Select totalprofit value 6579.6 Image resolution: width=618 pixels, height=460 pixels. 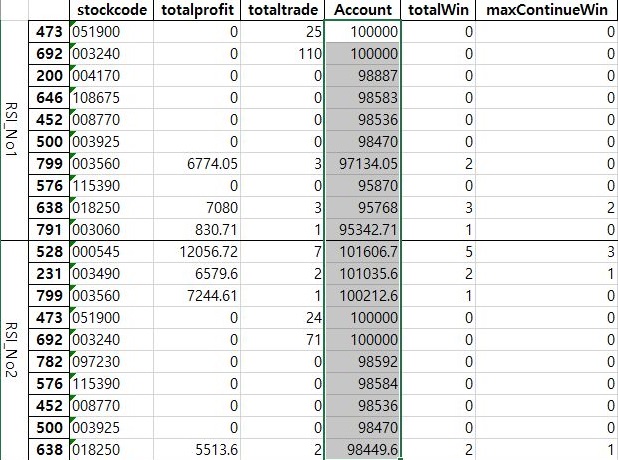point(197,274)
